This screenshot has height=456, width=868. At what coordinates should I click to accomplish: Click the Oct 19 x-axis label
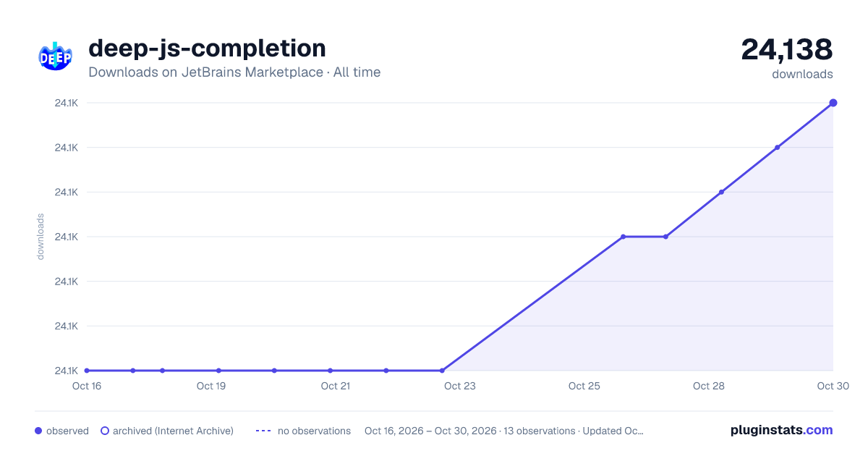click(x=211, y=386)
